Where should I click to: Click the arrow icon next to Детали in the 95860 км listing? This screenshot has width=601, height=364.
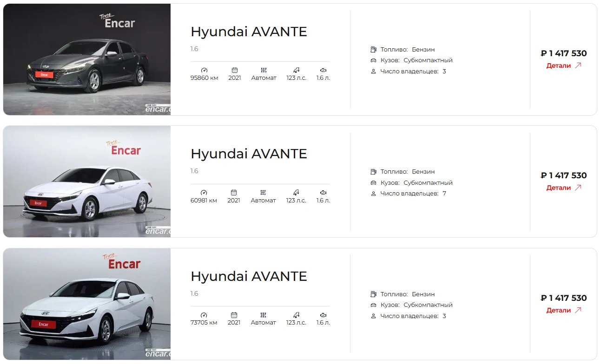coord(578,65)
